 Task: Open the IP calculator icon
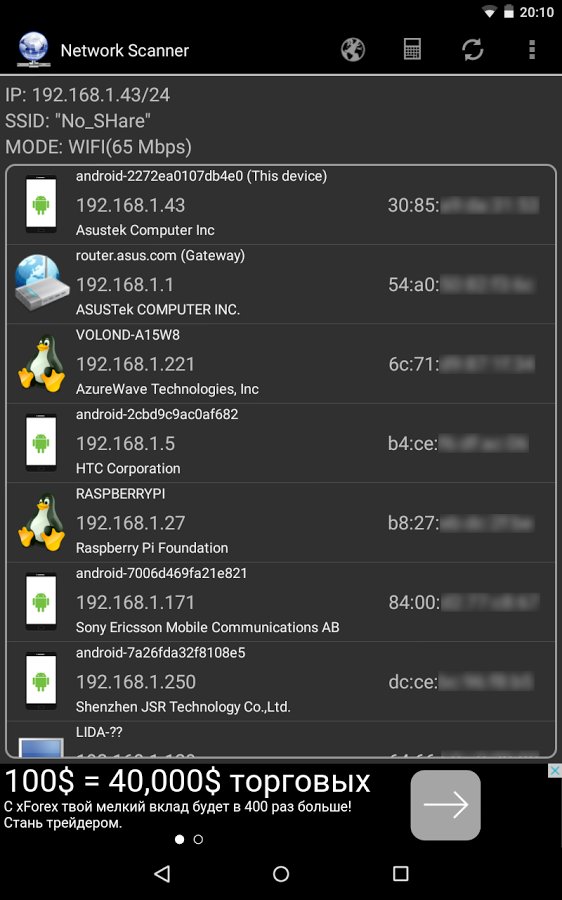412,50
